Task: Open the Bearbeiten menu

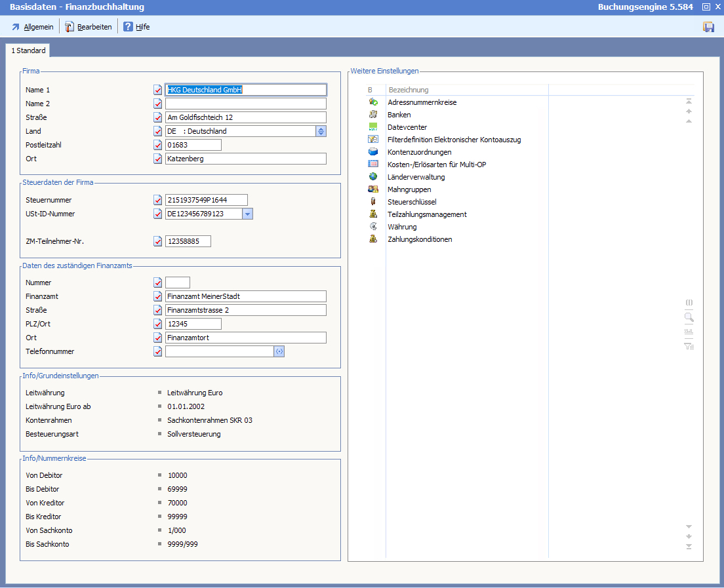Action: click(89, 27)
